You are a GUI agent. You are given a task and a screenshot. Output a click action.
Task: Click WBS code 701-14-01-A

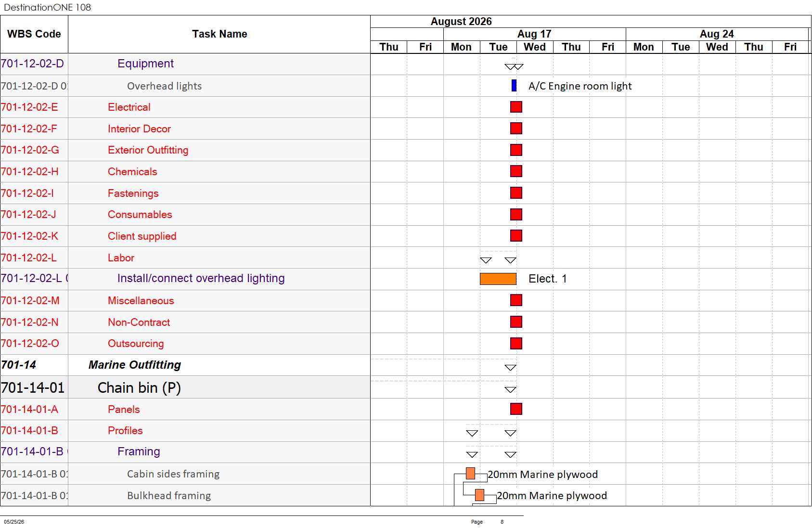[x=29, y=410]
